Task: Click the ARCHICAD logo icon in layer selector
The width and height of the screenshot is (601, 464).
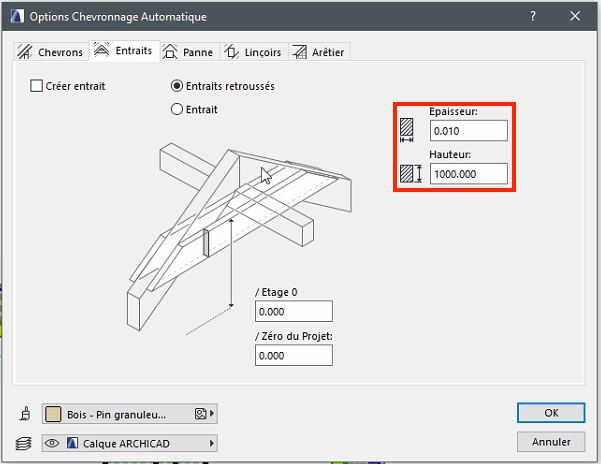Action: pos(73,443)
